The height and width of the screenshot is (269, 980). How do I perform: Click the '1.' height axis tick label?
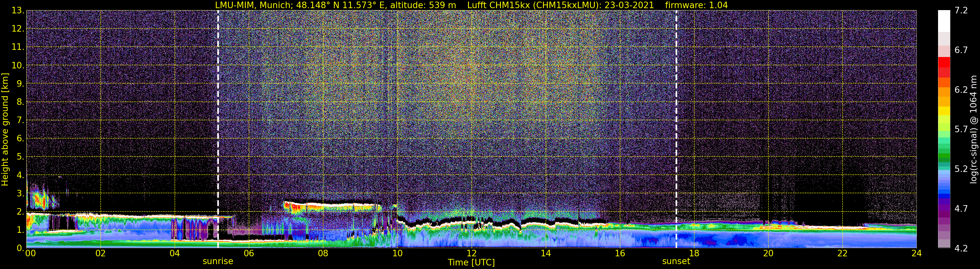[x=20, y=230]
